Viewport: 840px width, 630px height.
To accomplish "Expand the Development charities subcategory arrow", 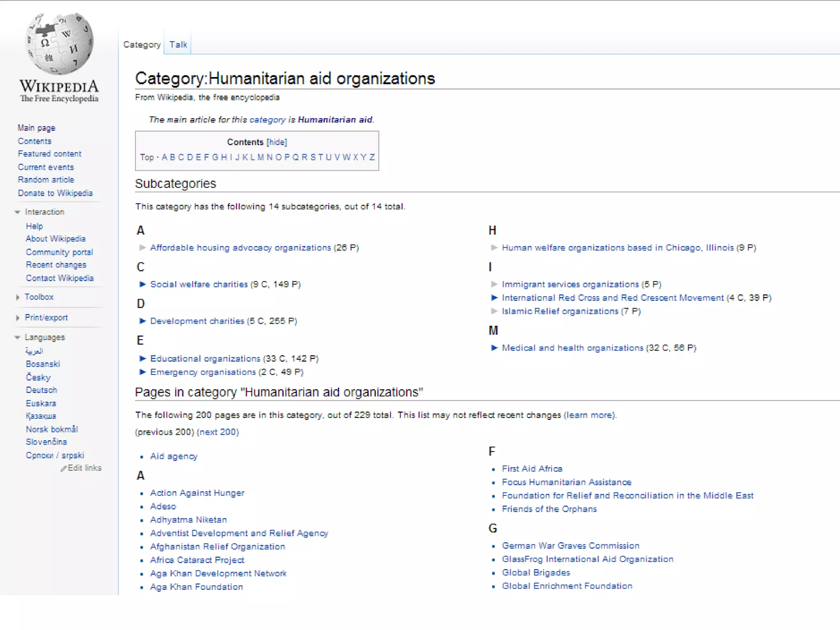I will coord(142,321).
